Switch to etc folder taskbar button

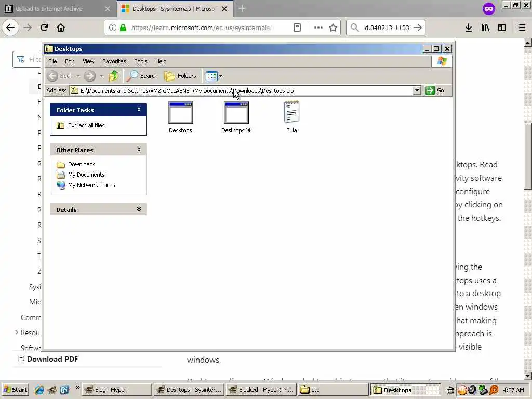[x=333, y=390]
